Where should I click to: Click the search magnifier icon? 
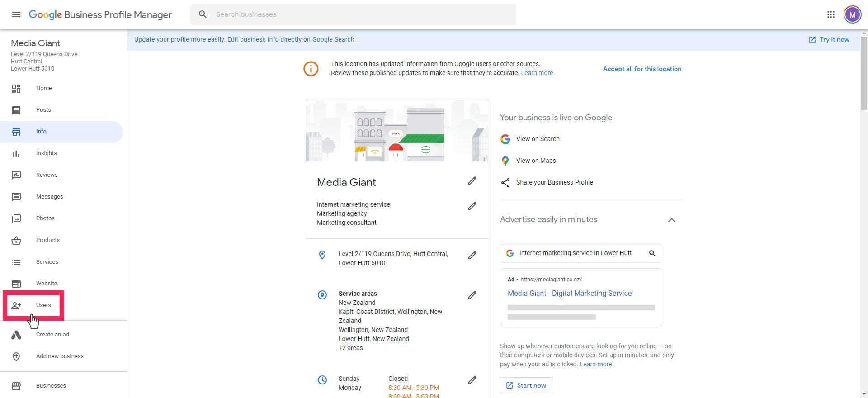203,14
